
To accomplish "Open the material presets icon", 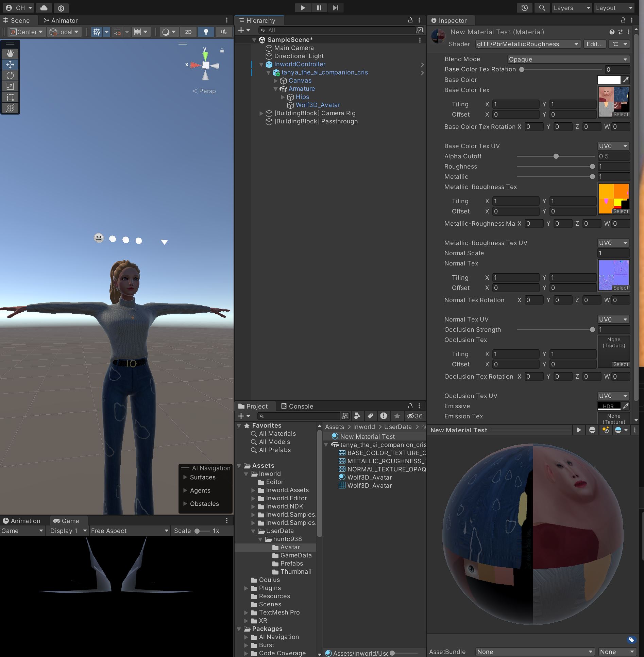I will pyautogui.click(x=620, y=32).
